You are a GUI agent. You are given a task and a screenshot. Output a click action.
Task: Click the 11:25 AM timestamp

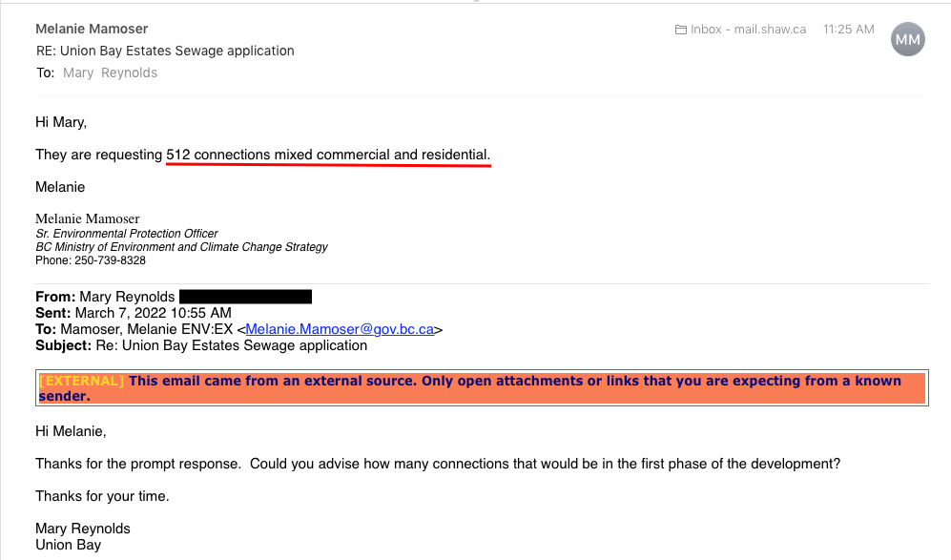[x=848, y=30]
